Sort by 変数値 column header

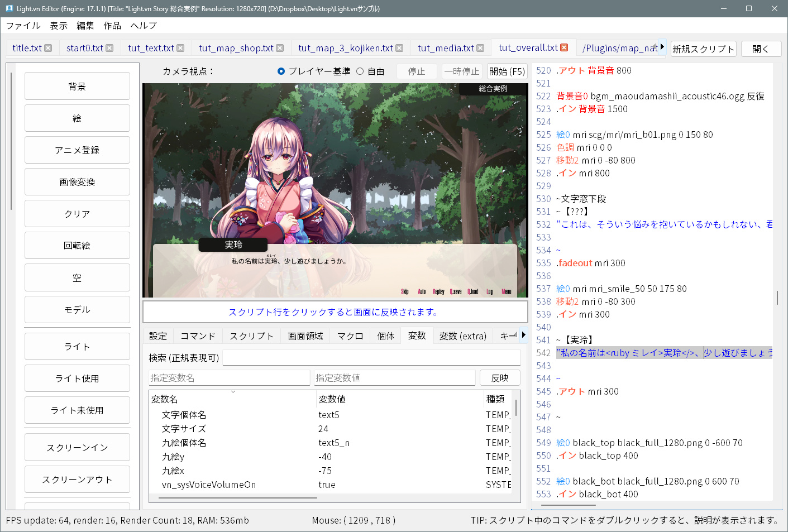pos(400,399)
